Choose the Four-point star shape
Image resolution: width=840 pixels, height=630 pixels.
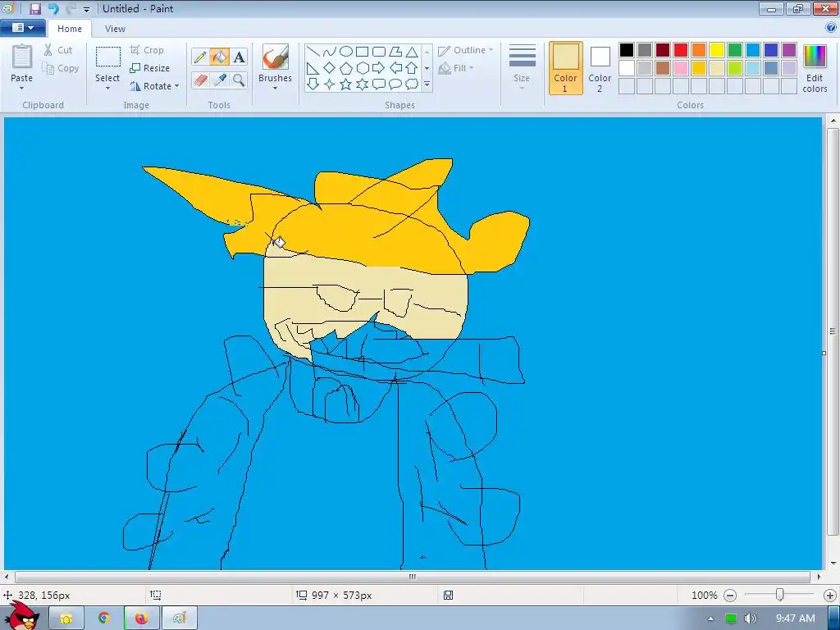330,84
